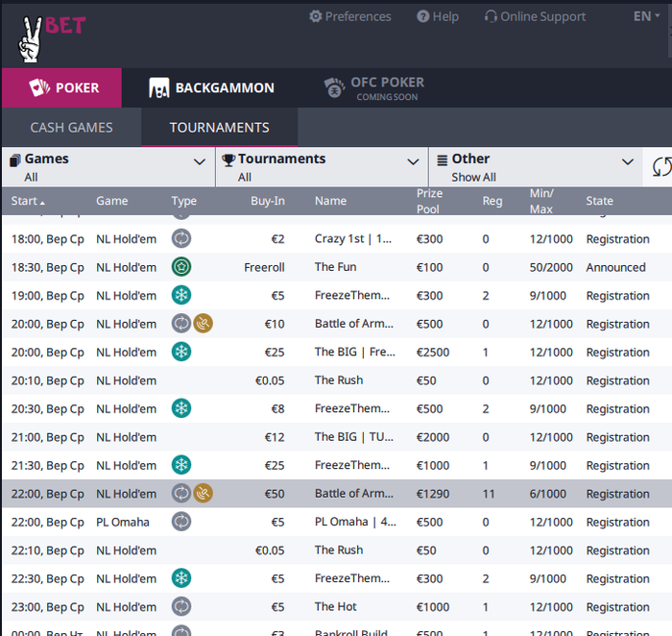Click the €1290 prize pool cell
672x636 pixels.
point(433,494)
